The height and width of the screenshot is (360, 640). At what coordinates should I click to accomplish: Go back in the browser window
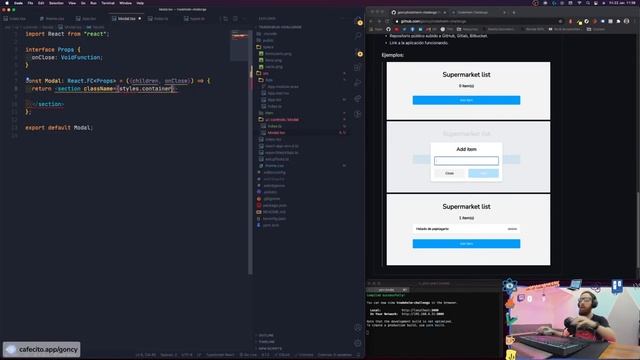(371, 21)
